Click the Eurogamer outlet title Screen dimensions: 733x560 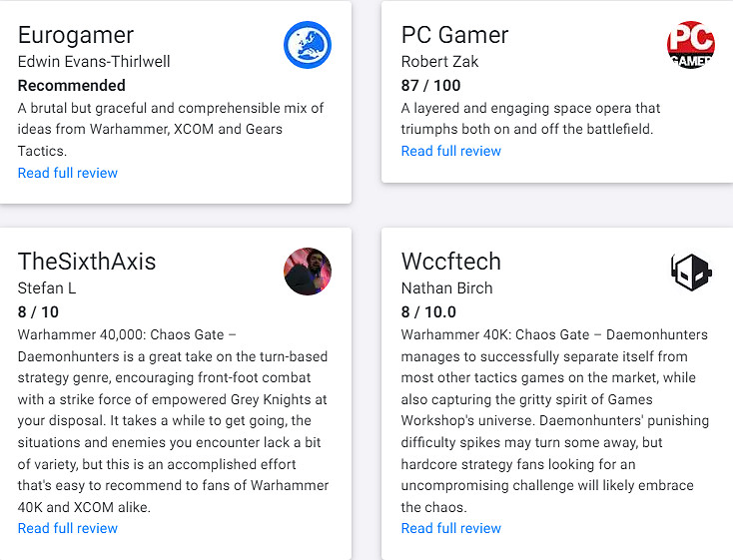(76, 35)
